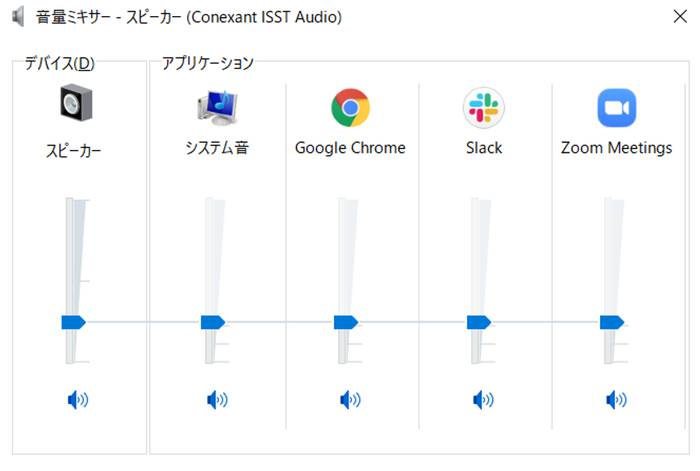Mute Zoom Meetings audio
The height and width of the screenshot is (471, 700).
pyautogui.click(x=617, y=400)
